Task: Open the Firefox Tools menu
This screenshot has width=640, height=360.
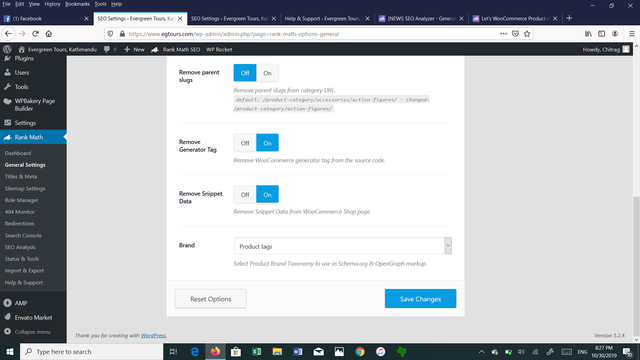Action: coord(100,4)
